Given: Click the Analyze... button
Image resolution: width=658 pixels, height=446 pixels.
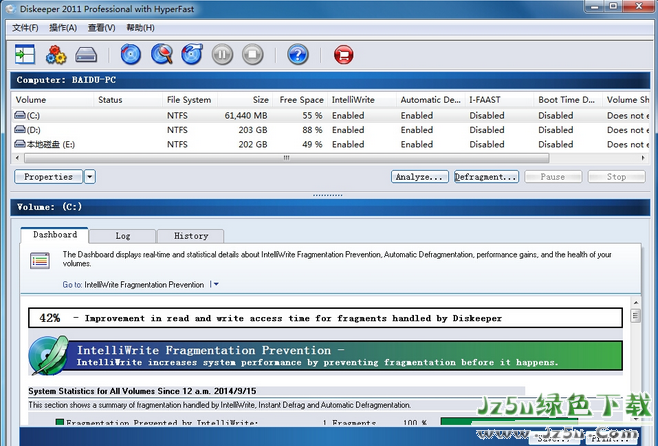Looking at the screenshot, I should 420,177.
